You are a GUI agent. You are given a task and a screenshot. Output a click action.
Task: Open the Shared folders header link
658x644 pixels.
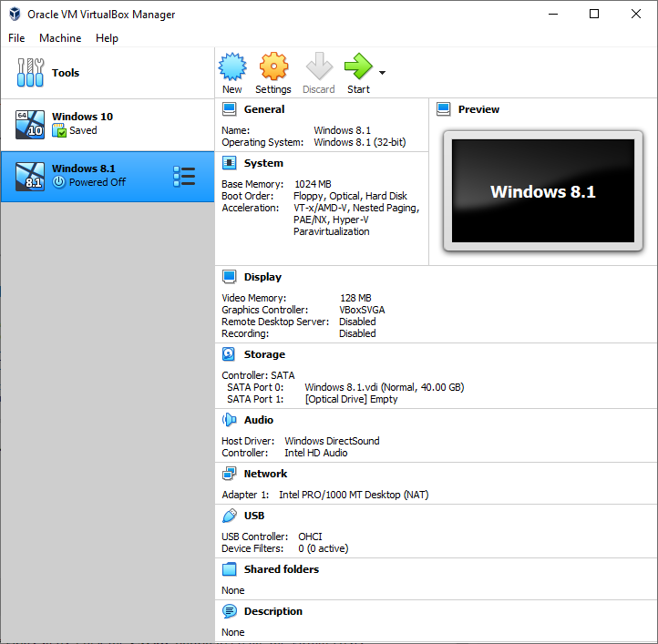click(282, 569)
